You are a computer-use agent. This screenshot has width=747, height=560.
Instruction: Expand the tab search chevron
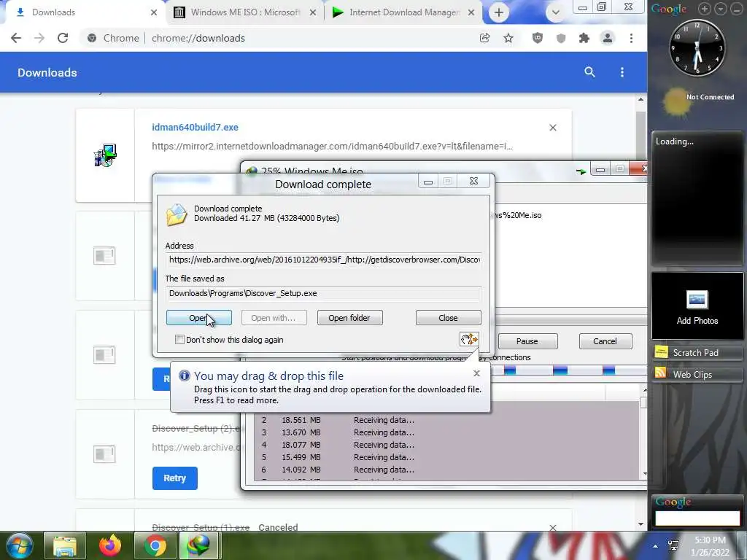(555, 12)
